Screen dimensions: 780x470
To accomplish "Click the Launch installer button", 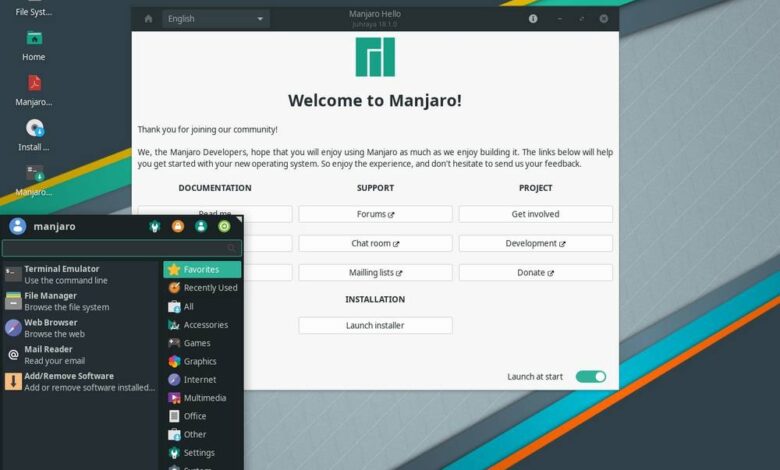I will pos(375,325).
